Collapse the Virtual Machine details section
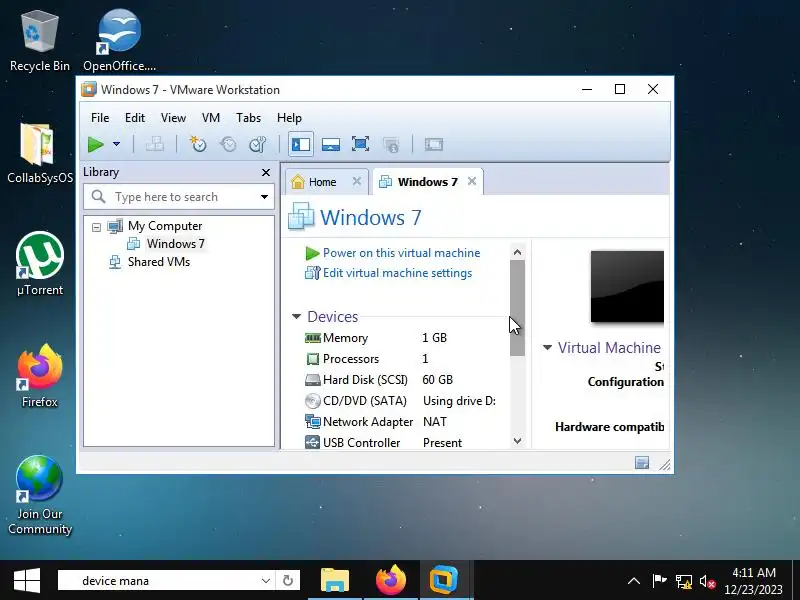This screenshot has height=600, width=800. click(547, 348)
